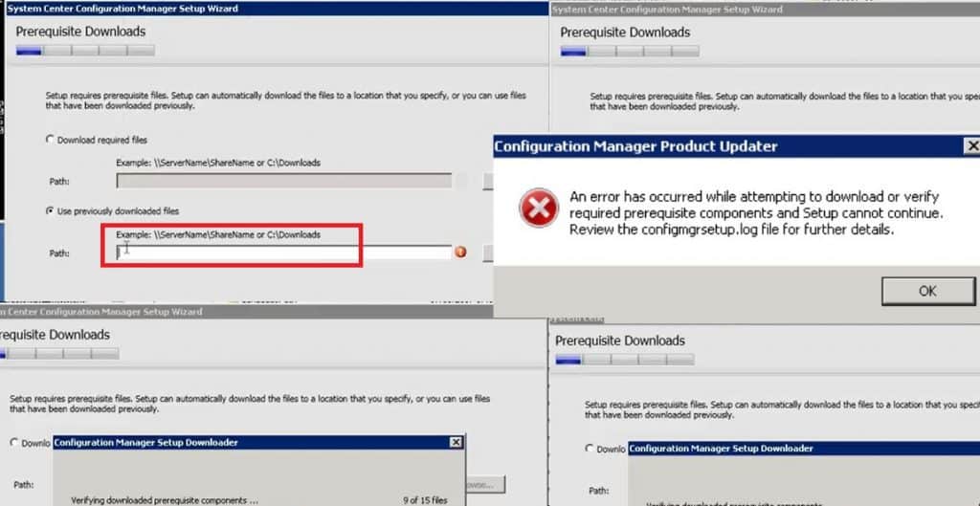Focus the Path box under Use previously downloaded files
Screen dimensions: 980x506
tap(283, 253)
